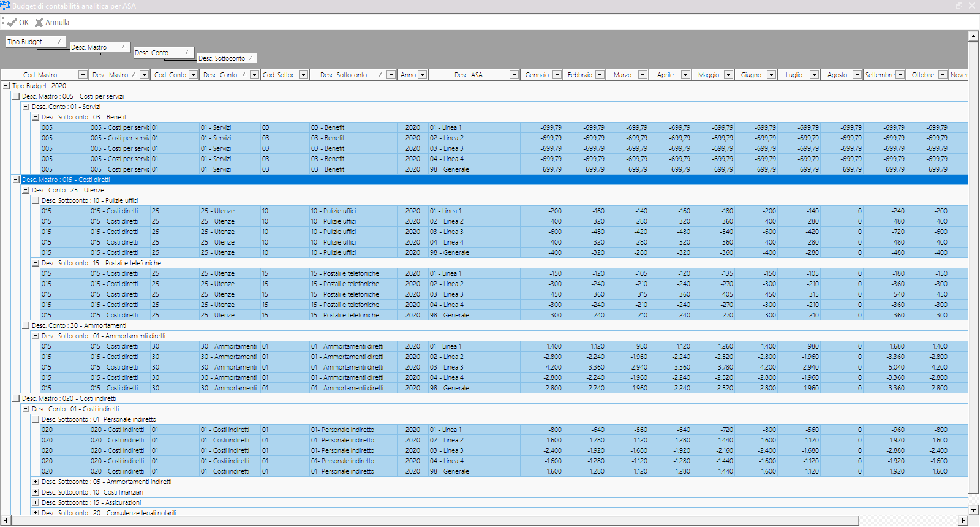
Task: Select the Ammortamenti diretti row for 02 - Linea 2
Action: 504,357
